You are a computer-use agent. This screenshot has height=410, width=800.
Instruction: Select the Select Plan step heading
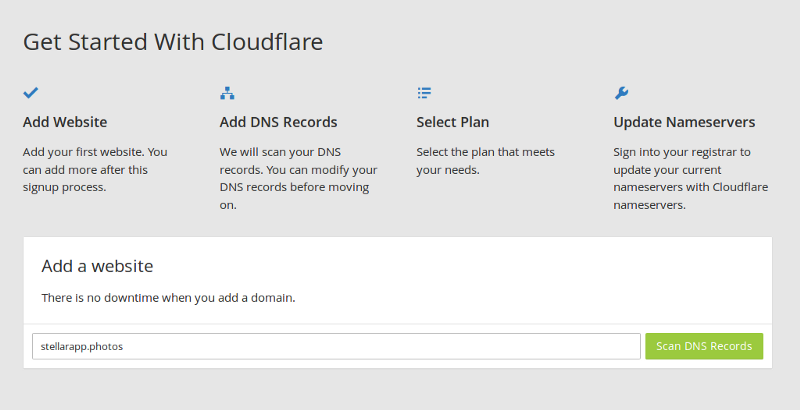click(x=453, y=122)
